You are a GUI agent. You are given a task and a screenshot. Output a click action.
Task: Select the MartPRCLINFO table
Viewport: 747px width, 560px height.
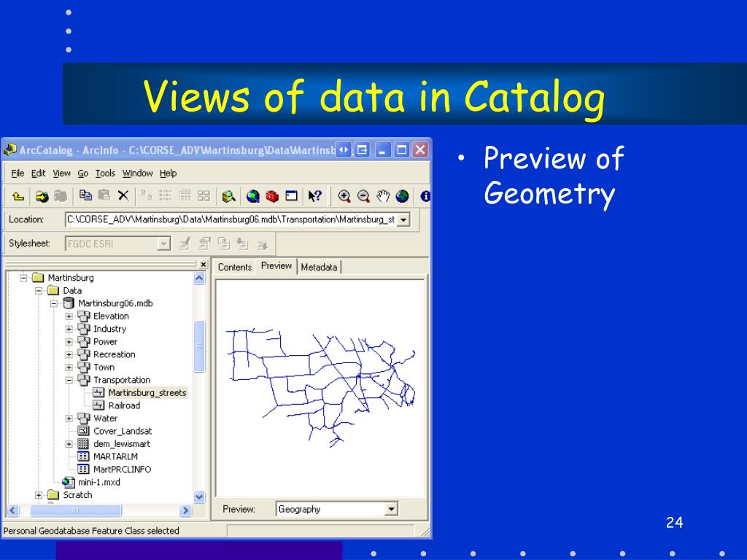coord(122,470)
